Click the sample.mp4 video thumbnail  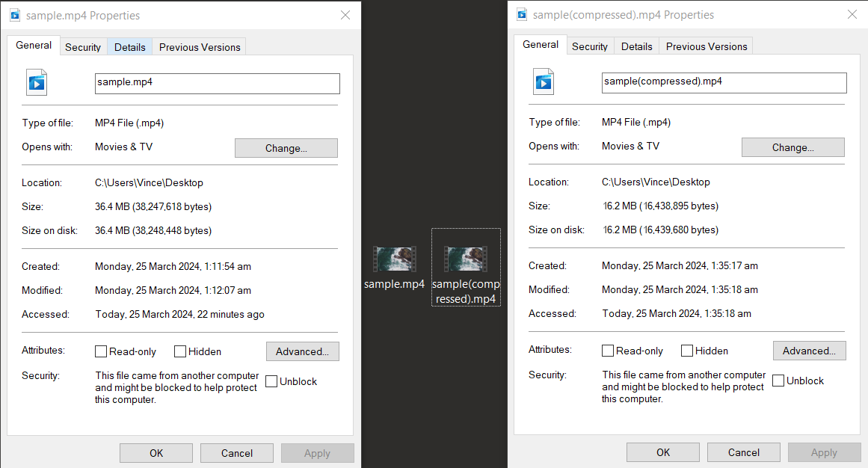click(x=394, y=258)
